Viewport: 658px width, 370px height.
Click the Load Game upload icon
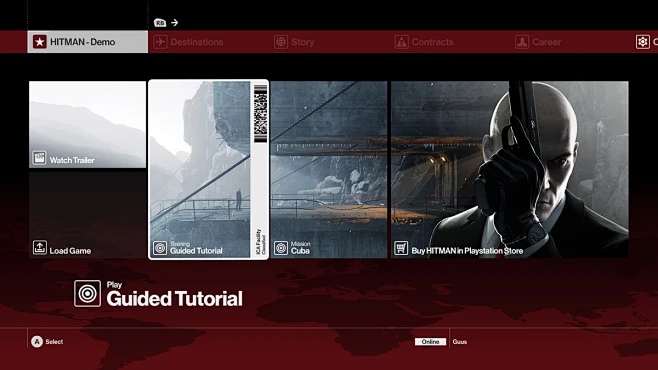[x=39, y=247]
